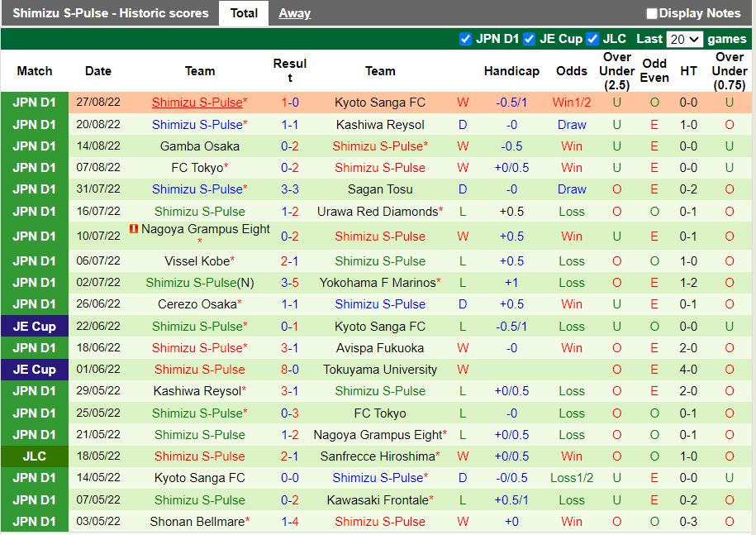Click the 4-0 half-time score for Tokuyama University
This screenshot has height=535, width=756.
click(688, 370)
